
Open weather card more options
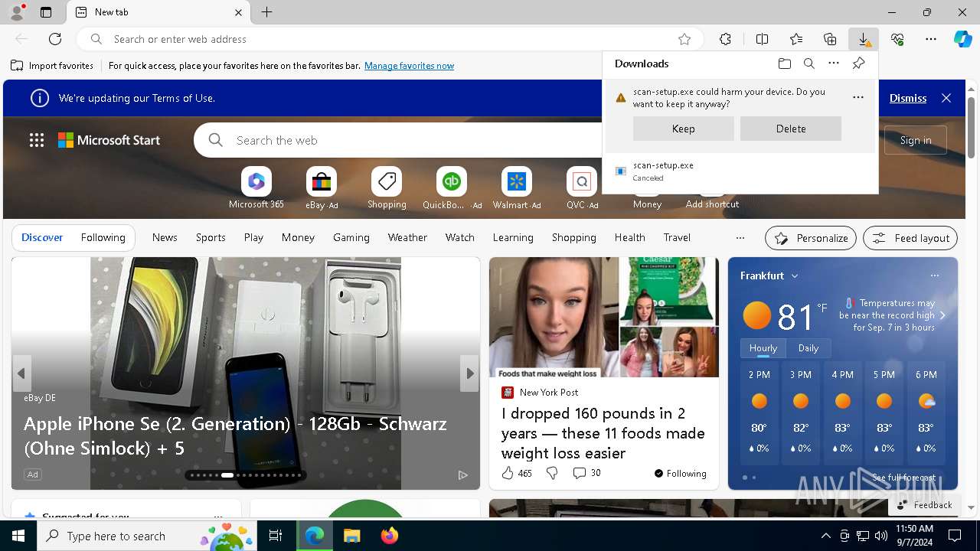[x=935, y=275]
